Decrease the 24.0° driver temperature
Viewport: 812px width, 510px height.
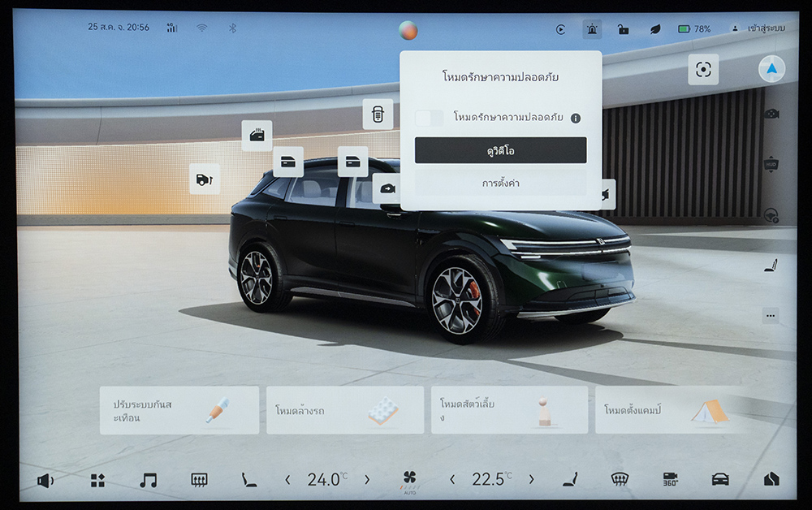click(x=287, y=480)
